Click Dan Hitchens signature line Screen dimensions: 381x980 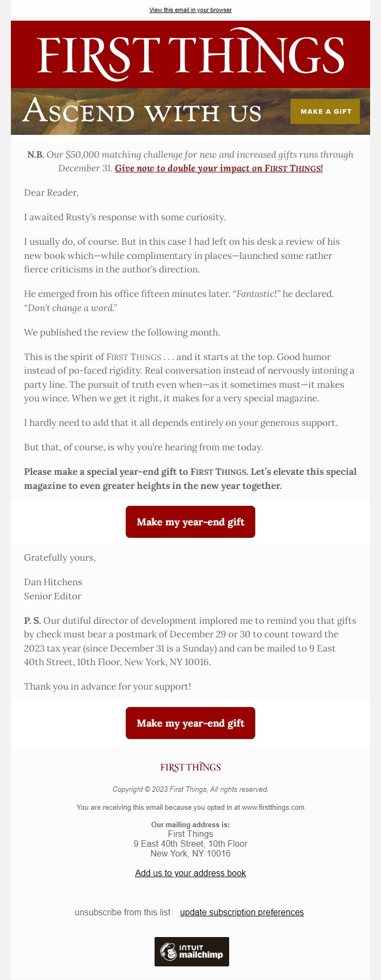tap(52, 582)
